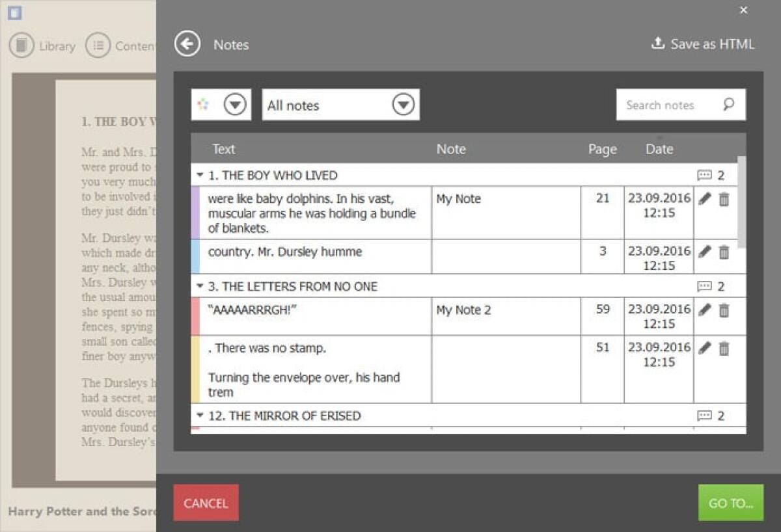Delete the "My Note 2" entry with the trash icon
The height and width of the screenshot is (532, 781).
[x=723, y=311]
